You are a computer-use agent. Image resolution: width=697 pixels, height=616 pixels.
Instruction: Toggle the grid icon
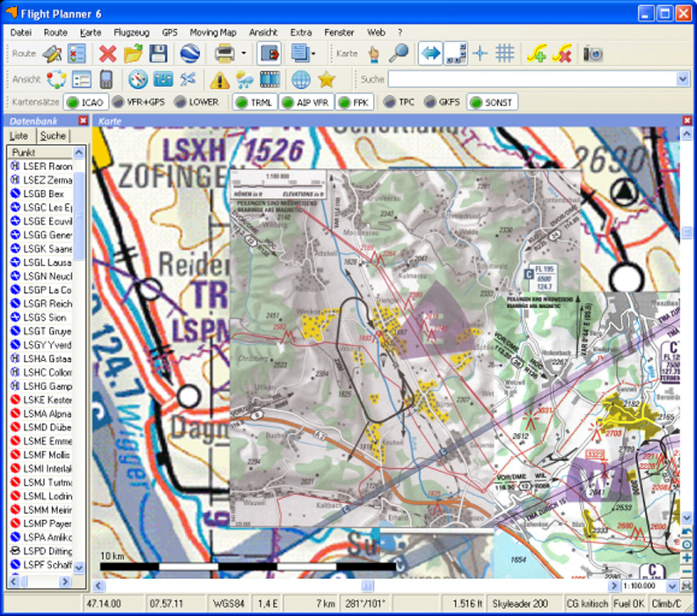(x=505, y=54)
